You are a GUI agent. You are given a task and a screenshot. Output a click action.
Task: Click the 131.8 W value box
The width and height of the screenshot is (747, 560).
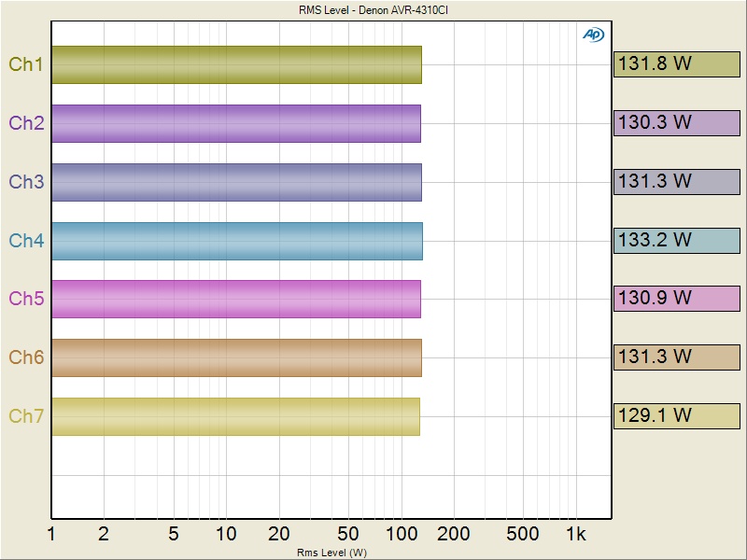(677, 64)
